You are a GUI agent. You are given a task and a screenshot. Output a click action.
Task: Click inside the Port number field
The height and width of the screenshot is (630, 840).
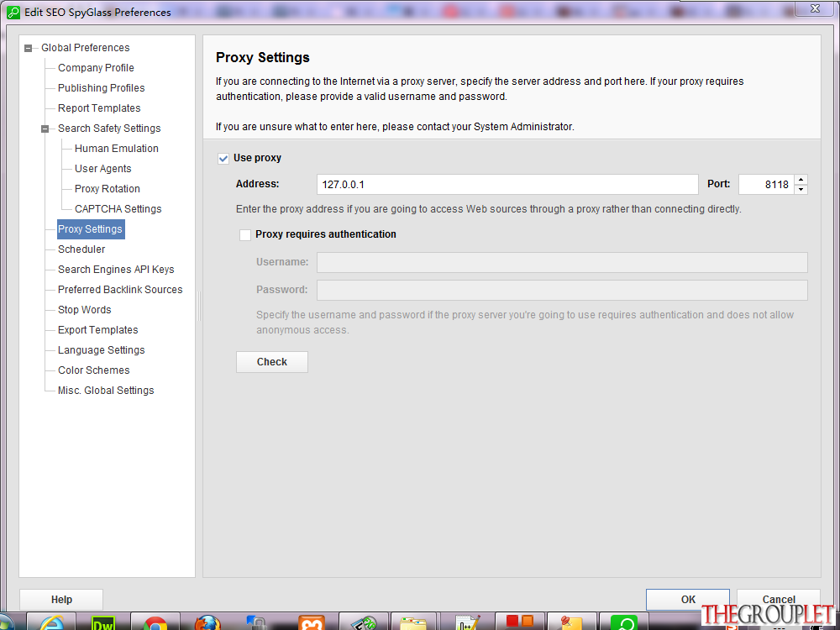(x=766, y=184)
